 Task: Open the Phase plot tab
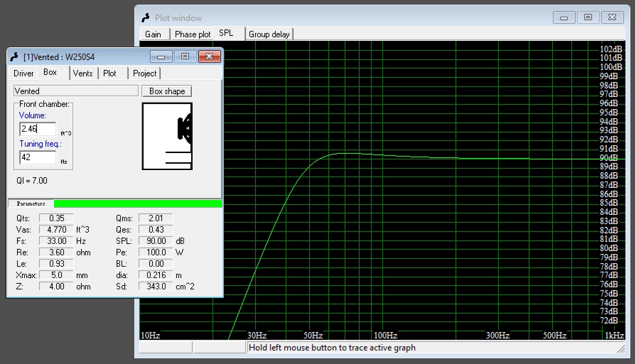[x=193, y=34]
